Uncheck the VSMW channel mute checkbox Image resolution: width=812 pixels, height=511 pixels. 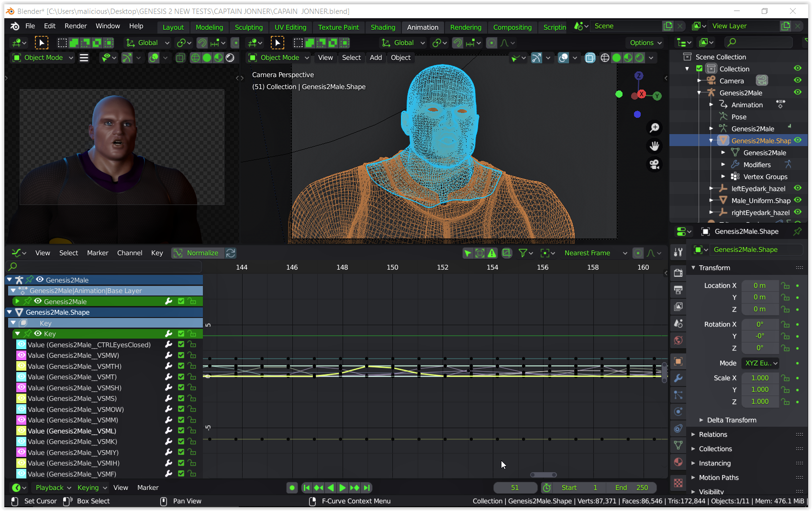[x=181, y=355]
